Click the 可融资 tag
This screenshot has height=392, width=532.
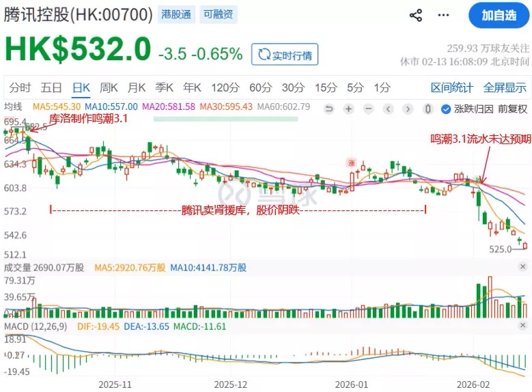tap(218, 14)
